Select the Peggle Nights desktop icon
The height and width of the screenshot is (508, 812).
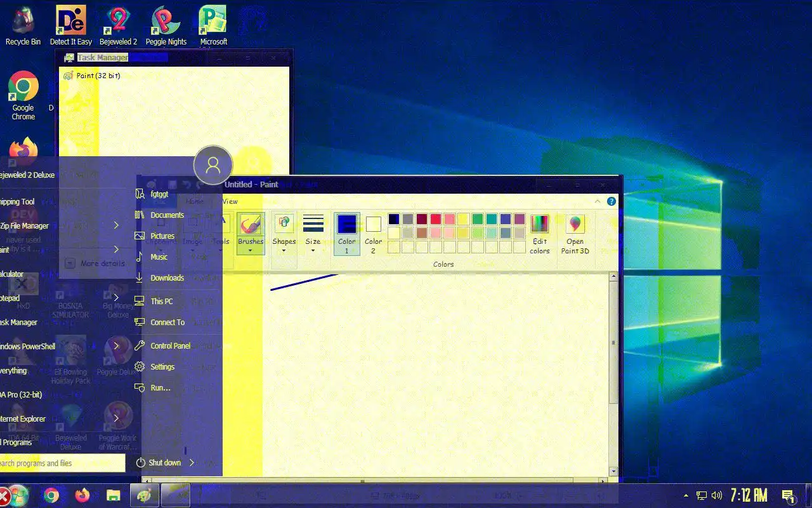pos(166,27)
